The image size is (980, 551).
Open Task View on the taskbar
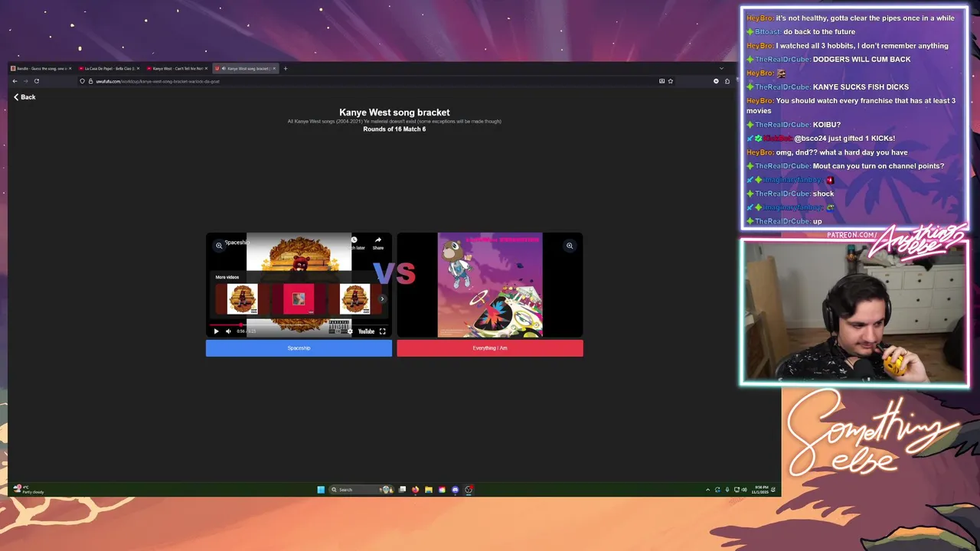402,490
